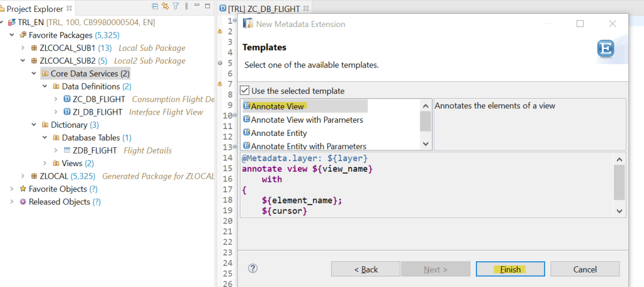Uncheck 'Use the selected template' checkbox
This screenshot has height=287, width=644.
[x=244, y=91]
